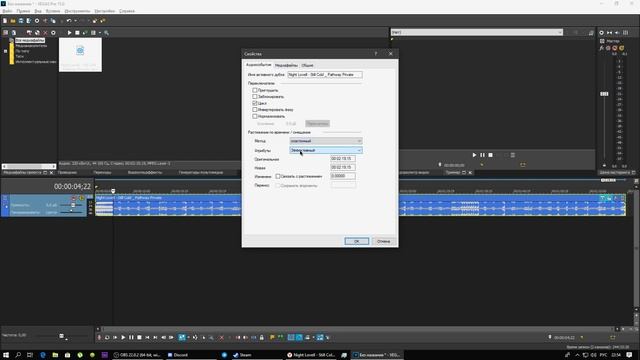This screenshot has width=640, height=360.
Task: Click the Record microphone icon in transport bar
Action: (99, 338)
